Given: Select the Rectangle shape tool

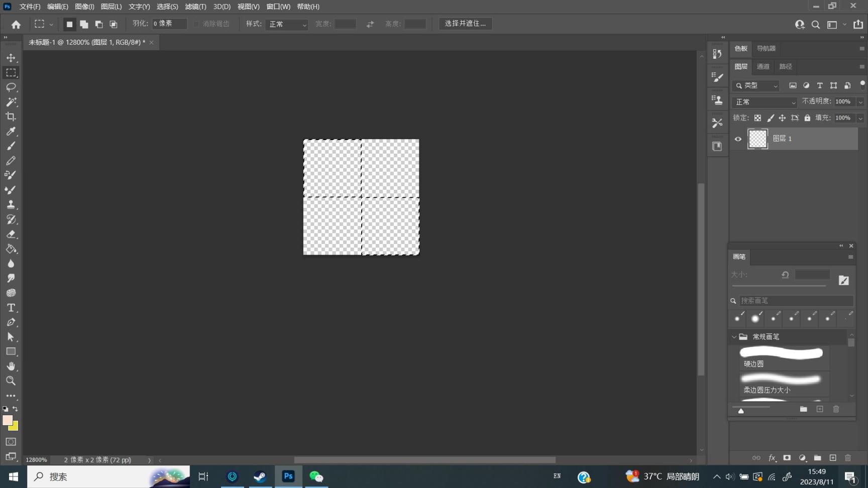Looking at the screenshot, I should click(x=11, y=351).
